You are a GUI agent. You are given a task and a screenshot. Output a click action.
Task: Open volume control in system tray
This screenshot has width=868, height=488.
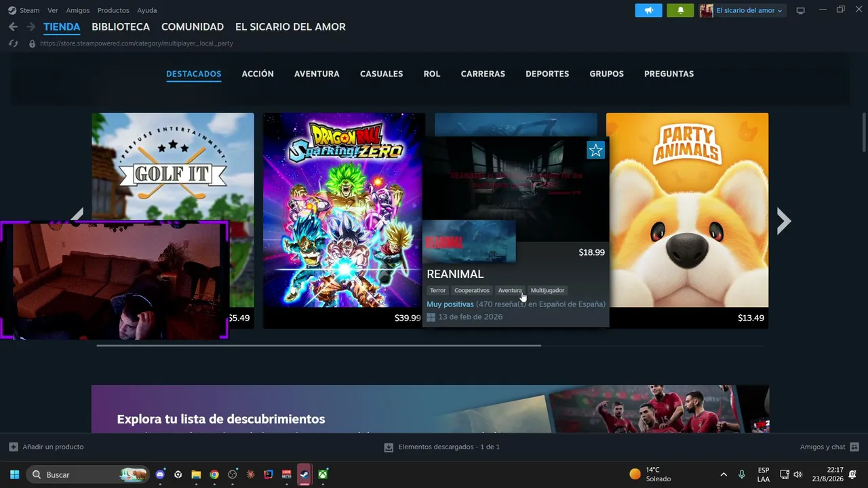[797, 474]
